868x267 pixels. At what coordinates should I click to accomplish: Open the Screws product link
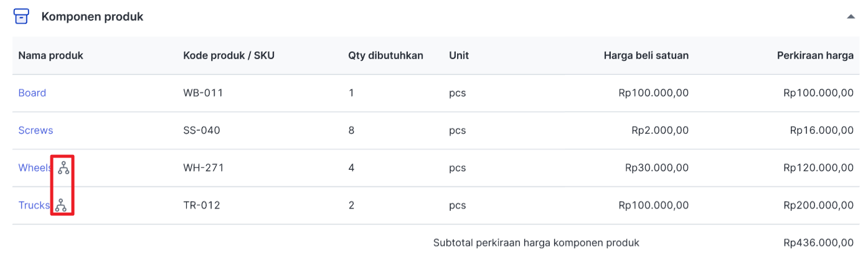click(35, 130)
